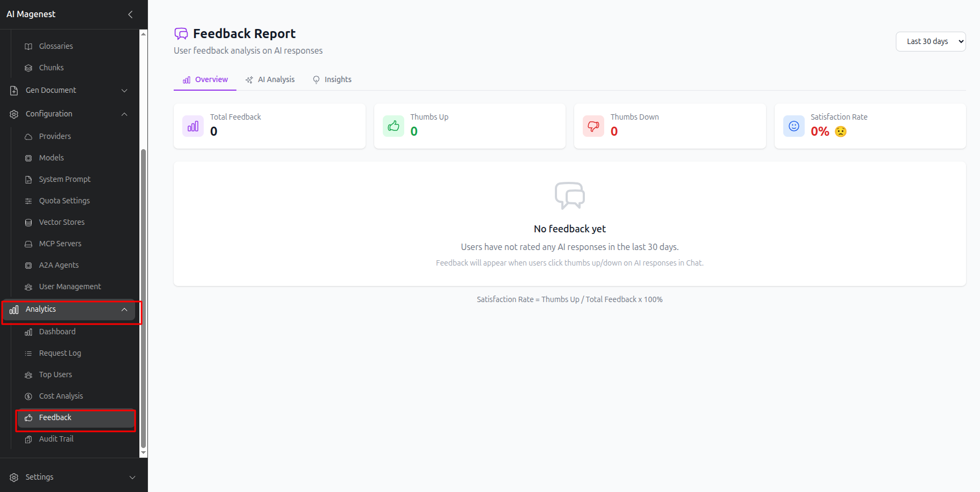Image resolution: width=980 pixels, height=492 pixels.
Task: Click the Providers cloud icon
Action: click(28, 137)
